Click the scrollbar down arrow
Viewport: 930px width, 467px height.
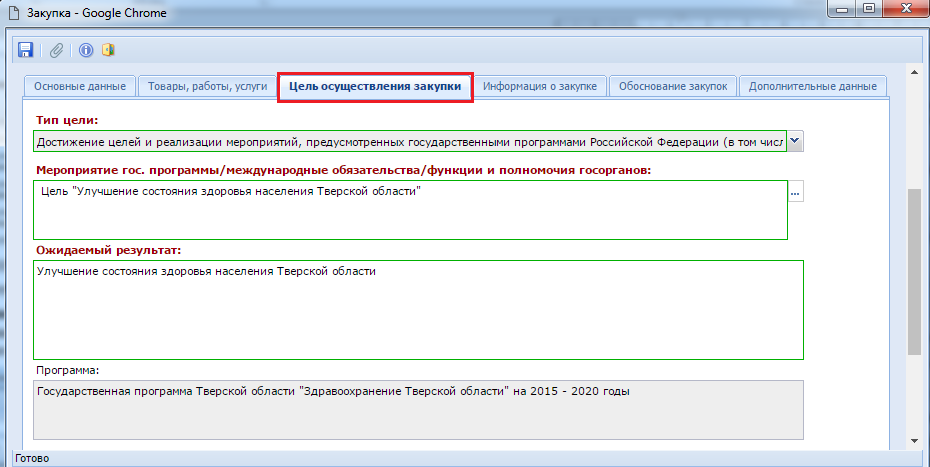click(914, 440)
